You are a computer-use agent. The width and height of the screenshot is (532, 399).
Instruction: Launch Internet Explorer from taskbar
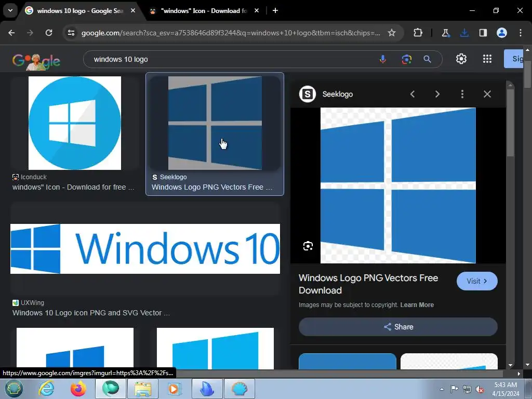pos(46,389)
